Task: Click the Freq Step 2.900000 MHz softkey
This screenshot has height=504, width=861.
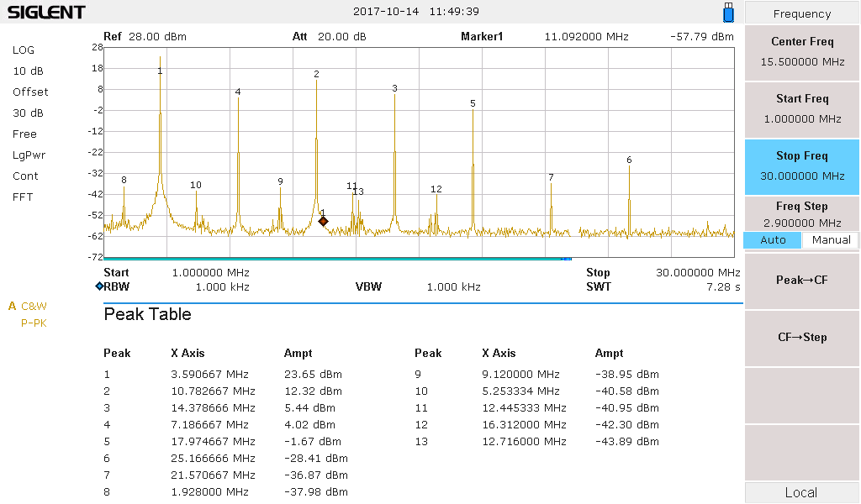Action: (x=802, y=213)
